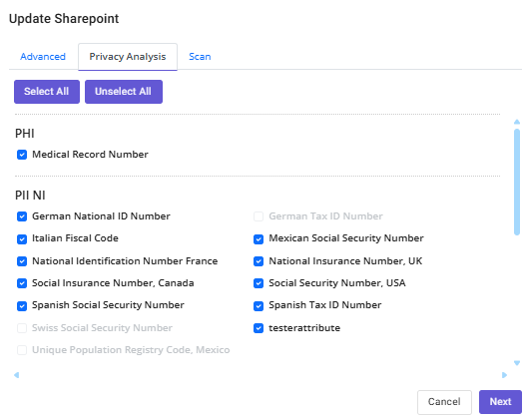Image resolution: width=525 pixels, height=420 pixels.
Task: Toggle German Tax ID Number checkbox
Action: pos(259,216)
